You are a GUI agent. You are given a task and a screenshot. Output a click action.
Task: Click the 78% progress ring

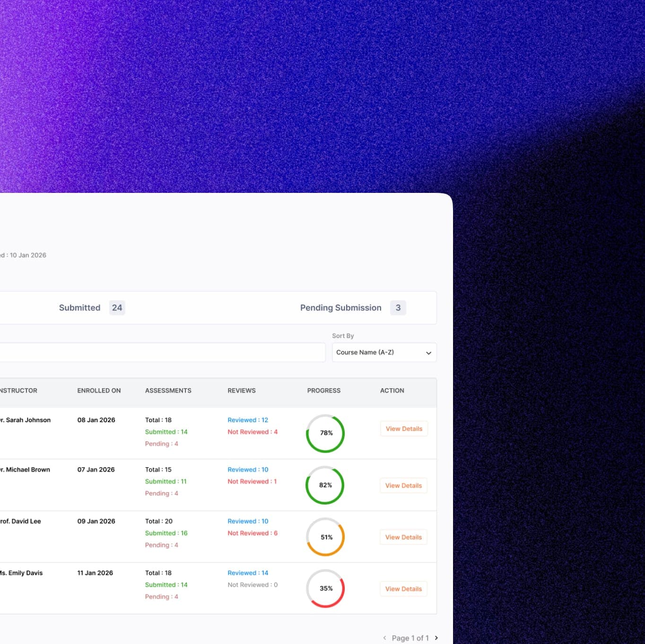click(x=325, y=433)
